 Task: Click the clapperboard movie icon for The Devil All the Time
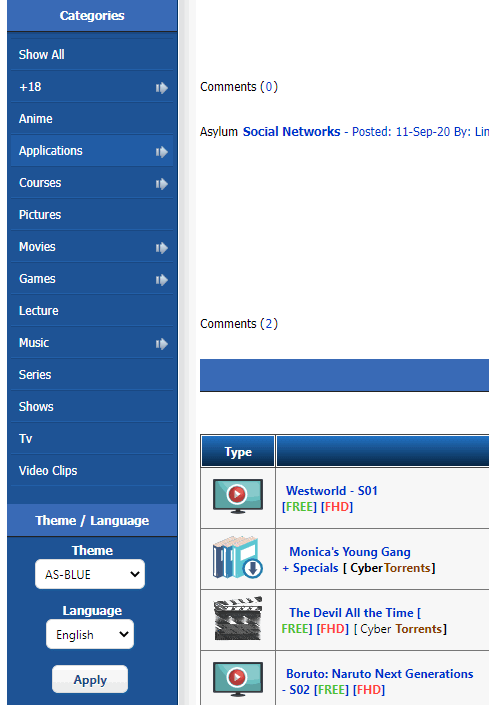[x=238, y=619]
